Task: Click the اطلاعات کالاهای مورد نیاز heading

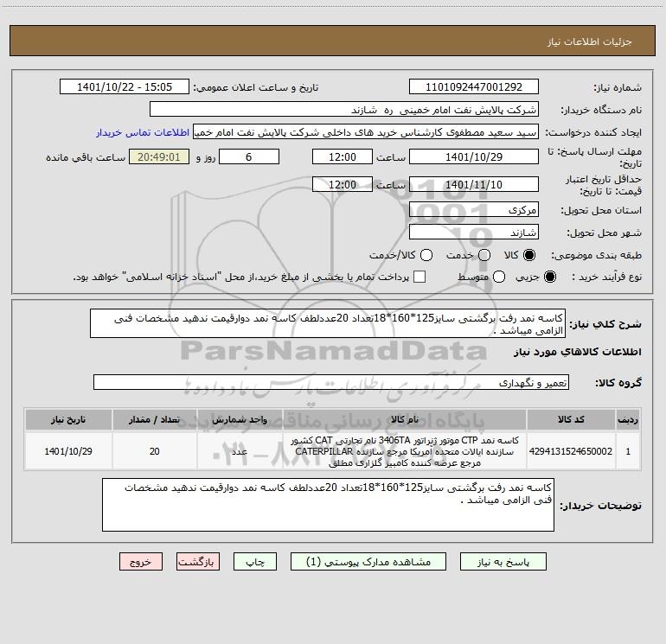Action: tap(577, 352)
